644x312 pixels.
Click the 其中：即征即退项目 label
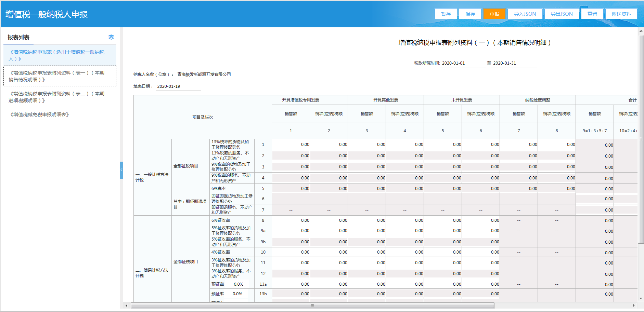[x=190, y=204]
